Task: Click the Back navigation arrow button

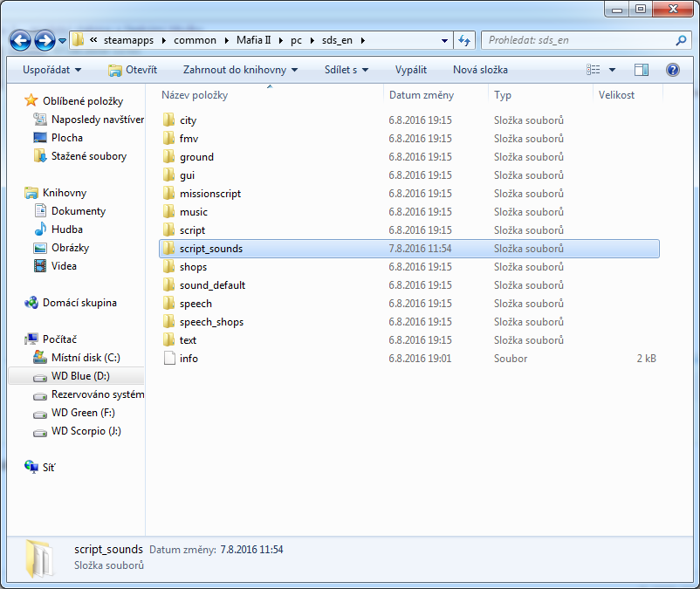Action: pos(21,40)
